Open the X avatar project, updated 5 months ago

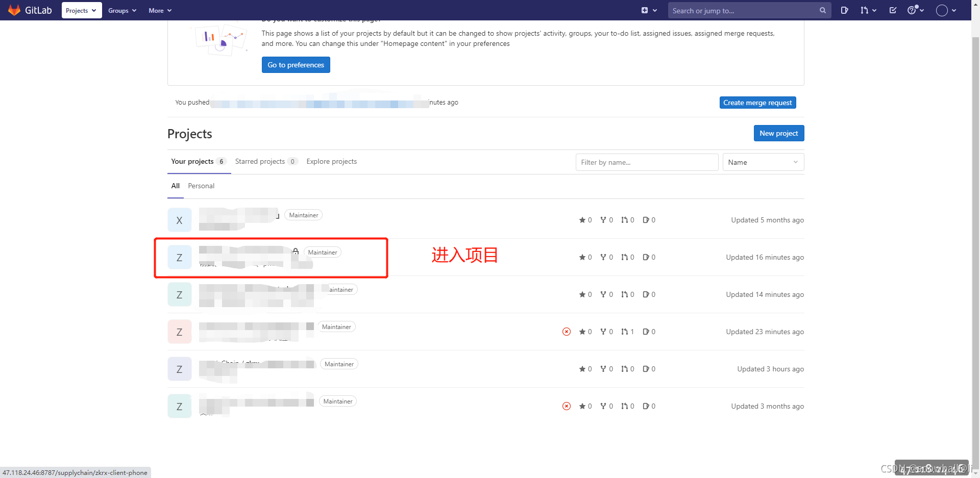tap(180, 220)
